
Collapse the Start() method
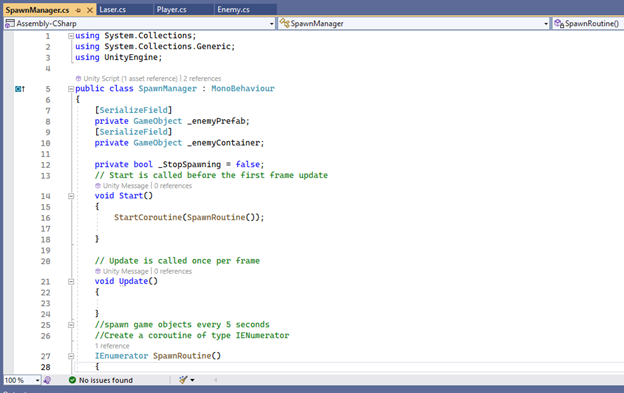point(71,196)
